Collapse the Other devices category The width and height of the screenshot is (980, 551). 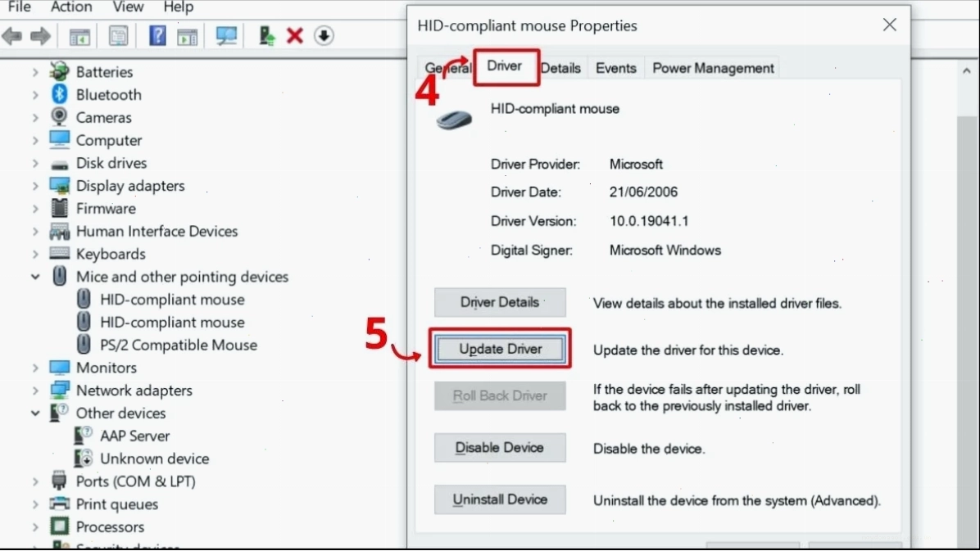click(35, 413)
